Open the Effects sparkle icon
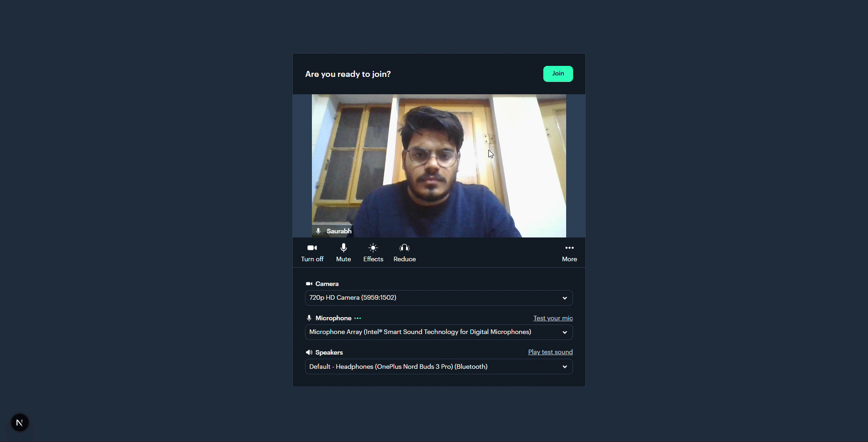868x442 pixels. pyautogui.click(x=373, y=248)
